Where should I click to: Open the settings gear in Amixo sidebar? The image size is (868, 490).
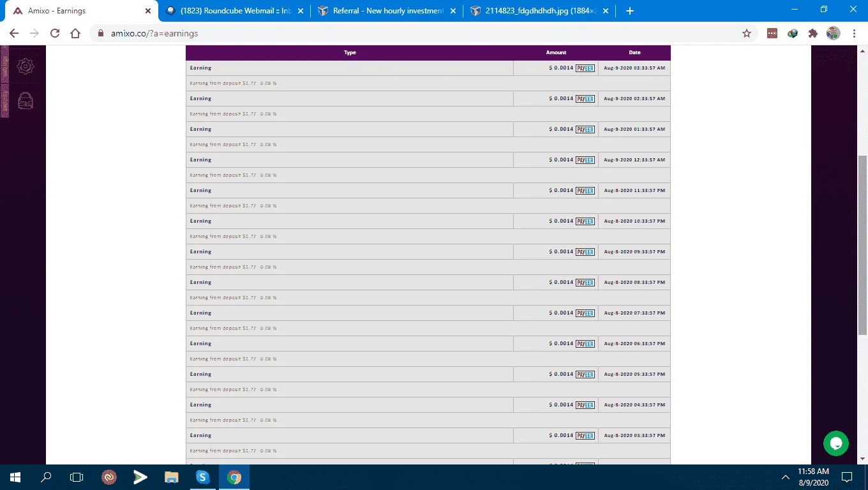26,66
